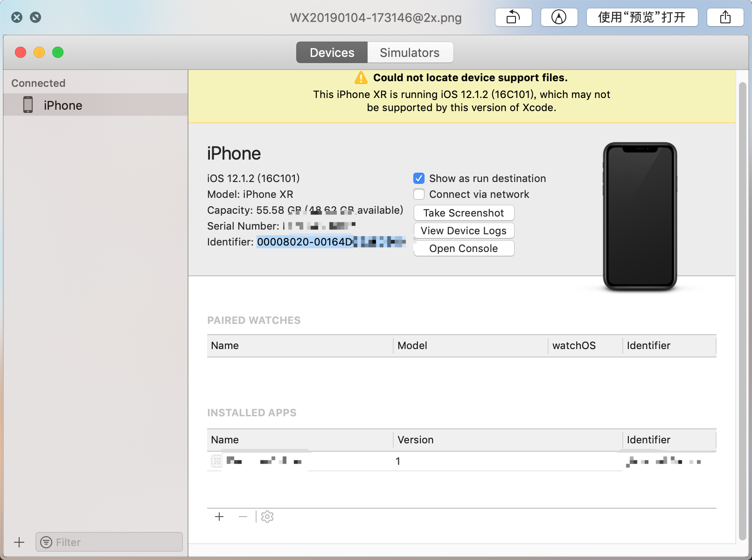Click the iPhone device icon in sidebar
752x560 pixels.
coord(28,105)
